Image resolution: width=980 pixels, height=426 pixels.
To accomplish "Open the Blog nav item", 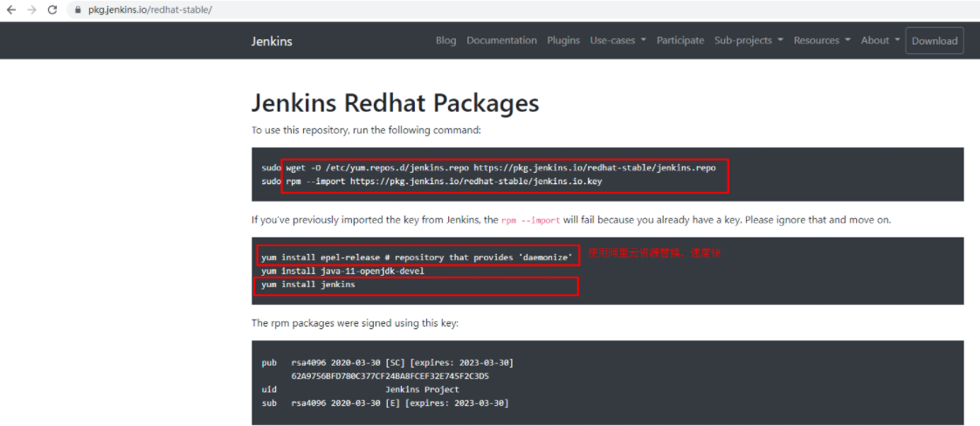I will coord(446,40).
